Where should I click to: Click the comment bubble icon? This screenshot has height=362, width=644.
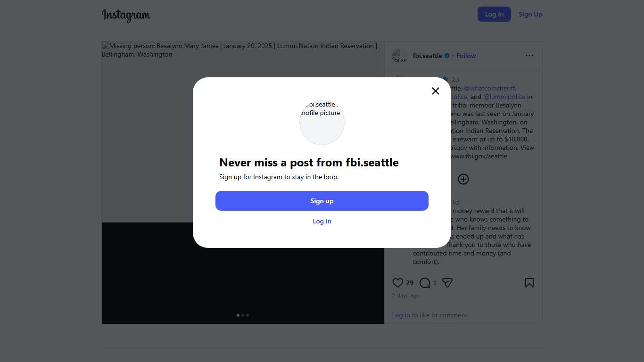[425, 283]
